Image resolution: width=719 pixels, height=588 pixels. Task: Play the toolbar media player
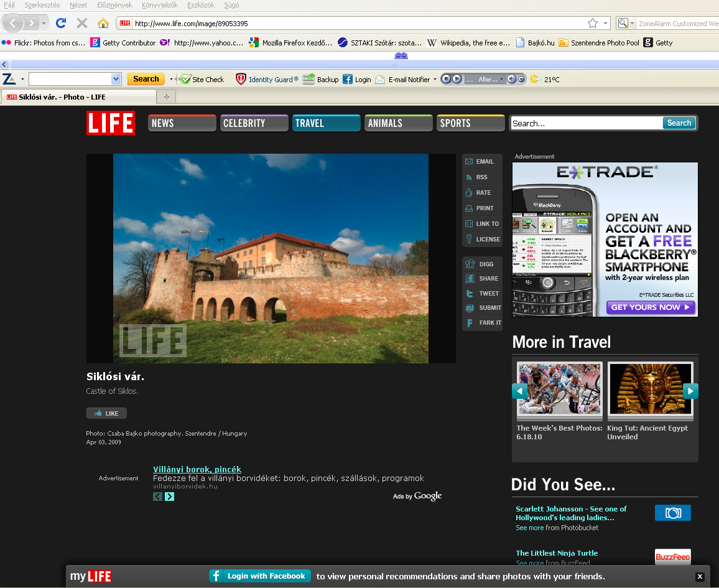pos(457,79)
